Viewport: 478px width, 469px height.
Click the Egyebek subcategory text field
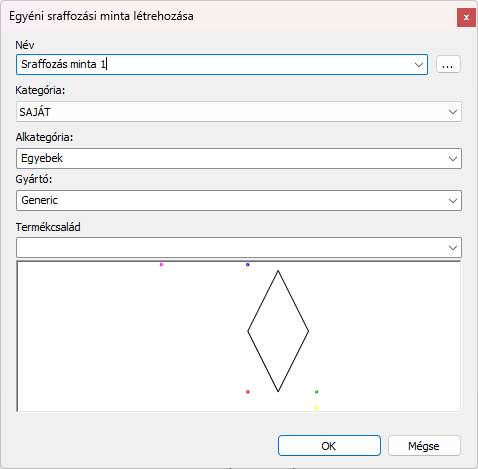point(231,159)
